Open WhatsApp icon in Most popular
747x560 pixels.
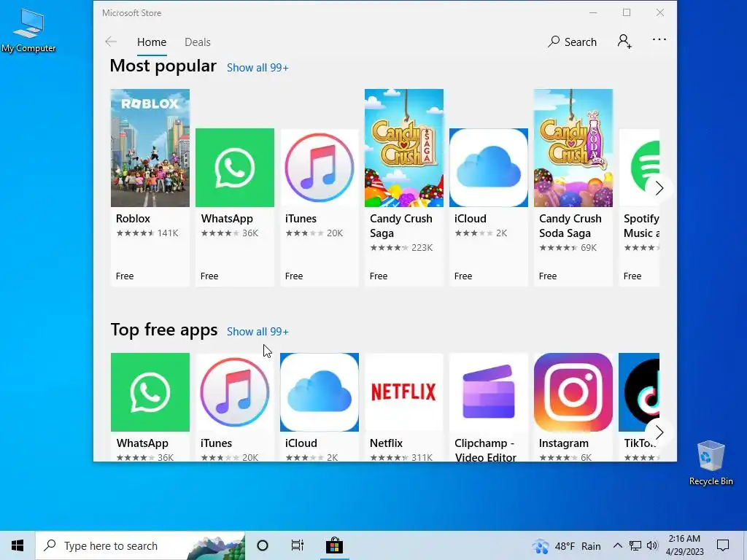coord(235,168)
